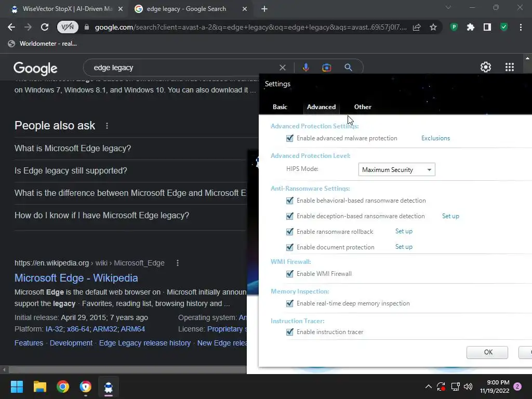Open the HIPS Mode dropdown
The height and width of the screenshot is (399, 532).
396,170
